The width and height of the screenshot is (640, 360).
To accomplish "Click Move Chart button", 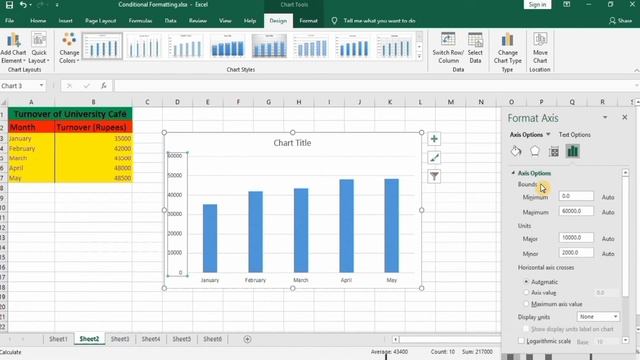I will tap(540, 48).
